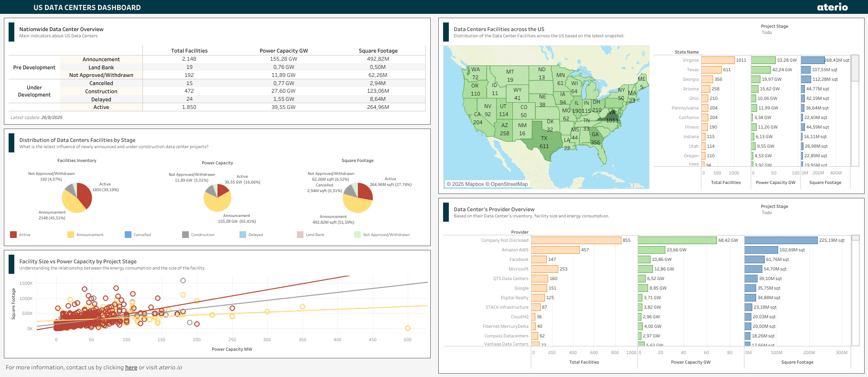Select Arizona (AZ 258) on the map

tap(505, 129)
